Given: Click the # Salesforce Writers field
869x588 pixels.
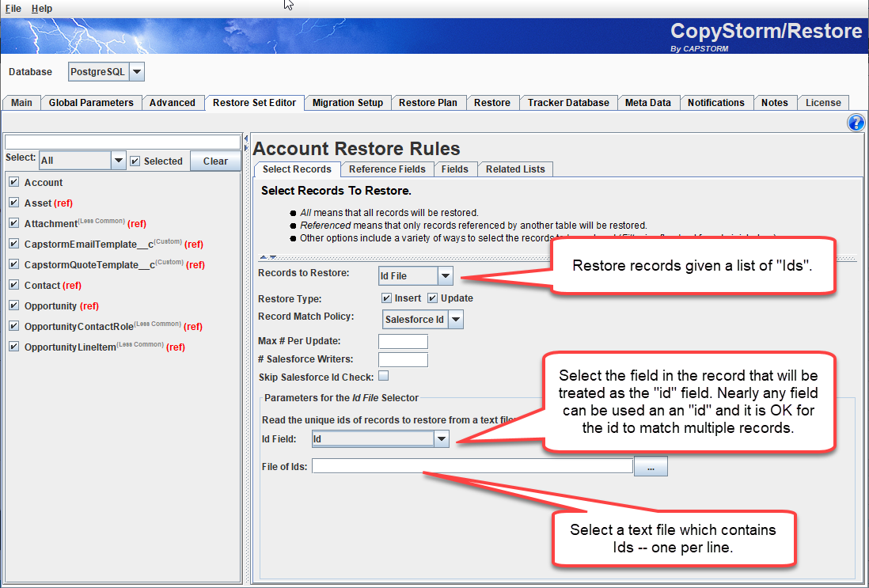Looking at the screenshot, I should point(403,359).
